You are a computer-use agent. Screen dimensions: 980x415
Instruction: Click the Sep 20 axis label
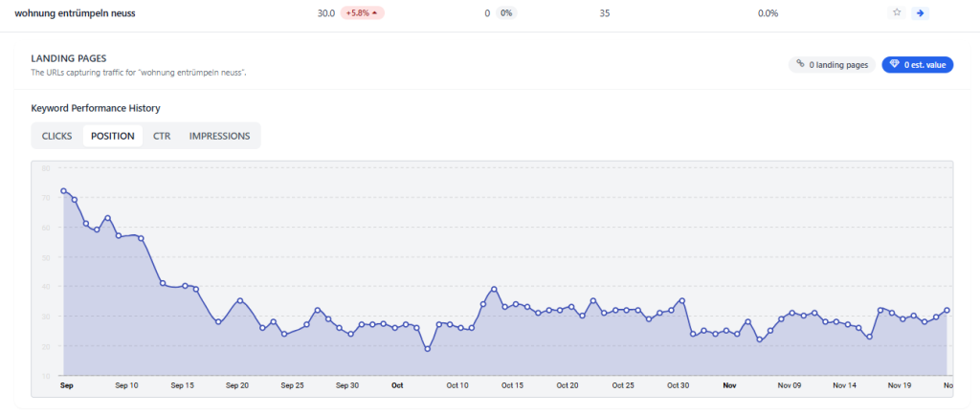(x=237, y=386)
